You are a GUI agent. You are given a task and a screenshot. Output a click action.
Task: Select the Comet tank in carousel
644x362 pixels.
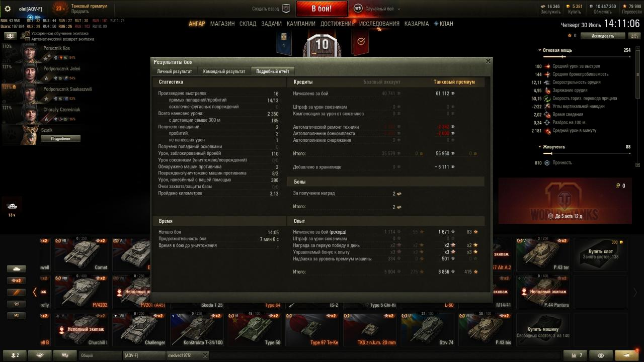(x=80, y=254)
